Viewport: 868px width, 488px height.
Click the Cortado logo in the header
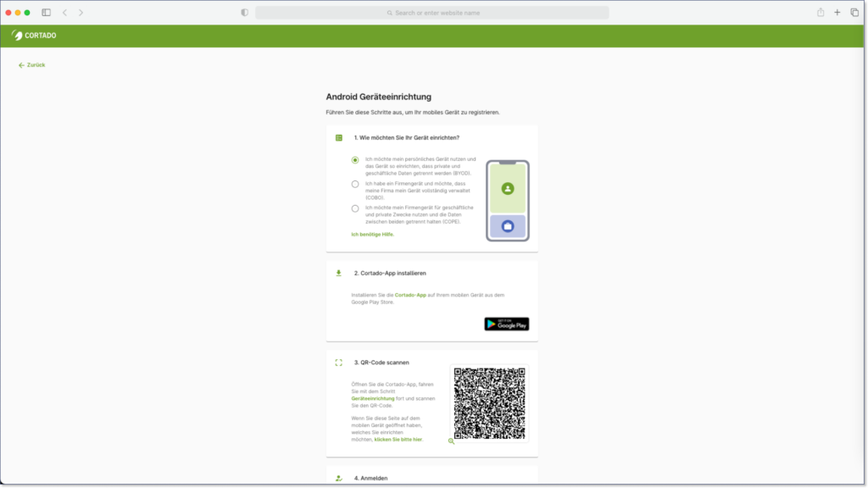coord(34,36)
